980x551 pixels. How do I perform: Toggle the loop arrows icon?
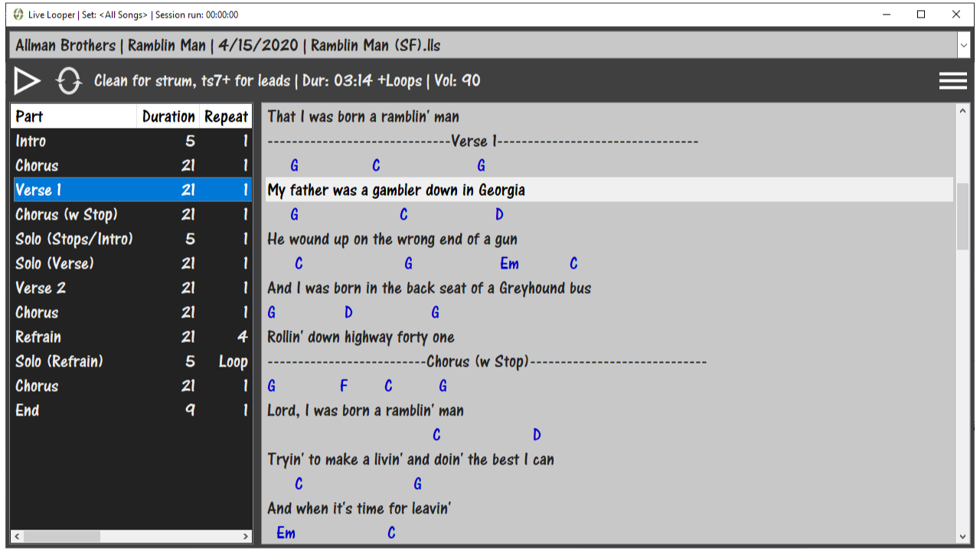(x=69, y=81)
